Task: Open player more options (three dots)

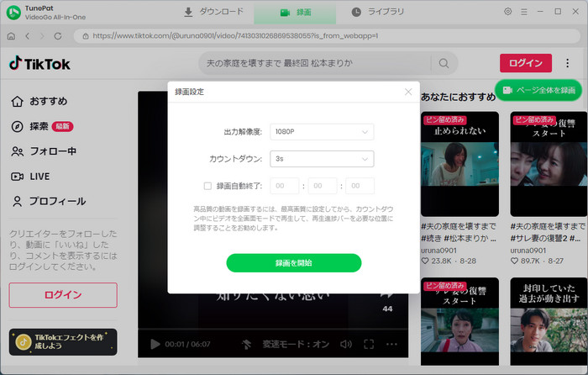Action: click(x=391, y=344)
